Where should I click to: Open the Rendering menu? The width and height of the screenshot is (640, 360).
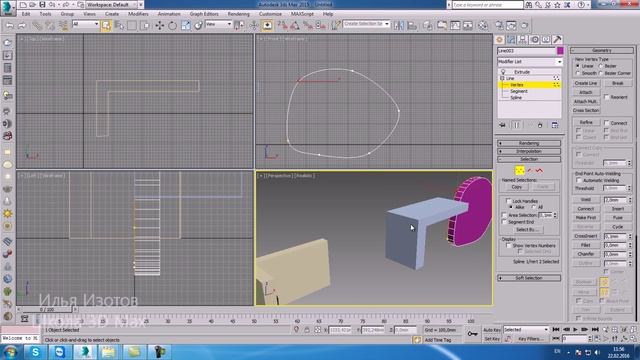238,14
